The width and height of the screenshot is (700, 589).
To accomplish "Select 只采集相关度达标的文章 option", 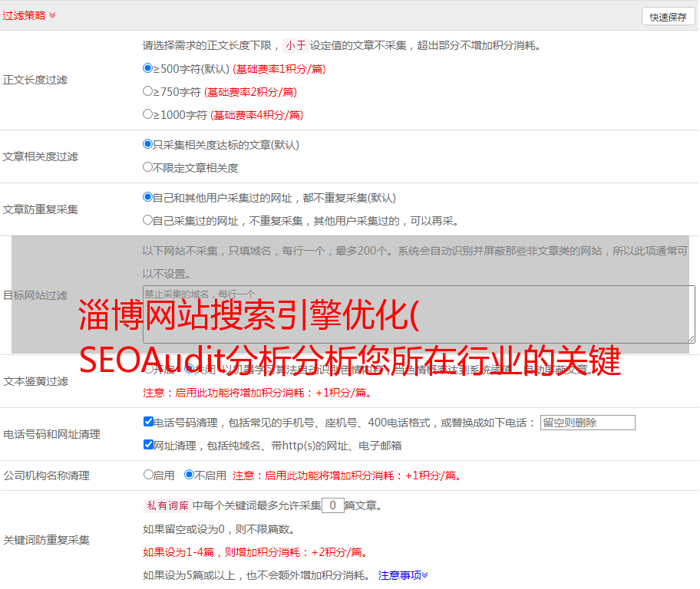I will tap(148, 144).
